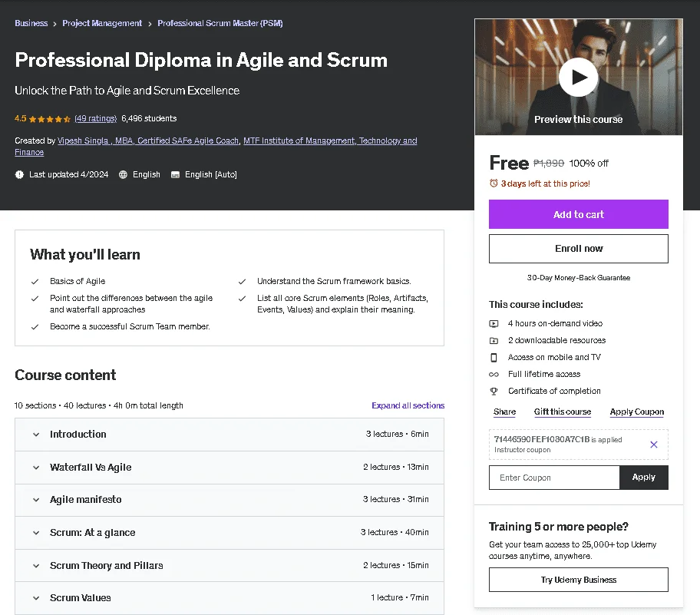The image size is (700, 615).
Task: Play the course preview video
Action: point(578,78)
